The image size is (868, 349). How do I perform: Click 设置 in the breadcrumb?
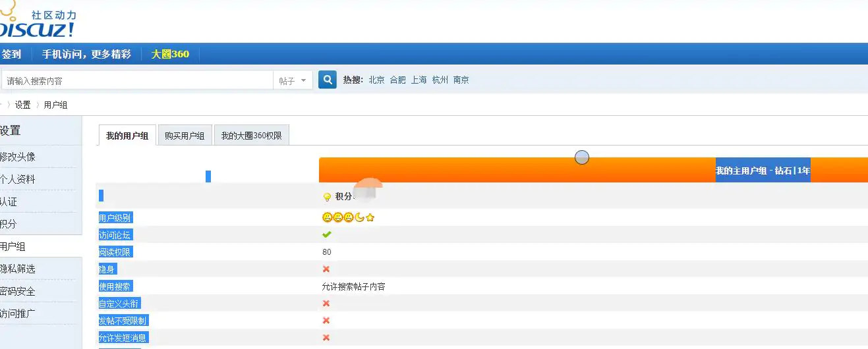tap(23, 105)
